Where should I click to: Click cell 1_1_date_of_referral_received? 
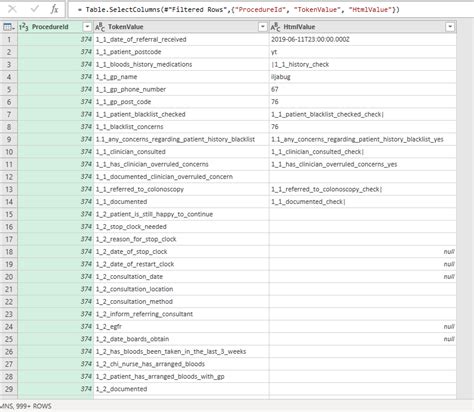coord(181,39)
